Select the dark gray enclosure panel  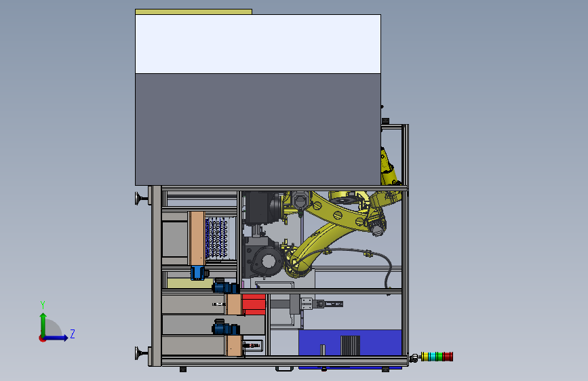click(258, 129)
